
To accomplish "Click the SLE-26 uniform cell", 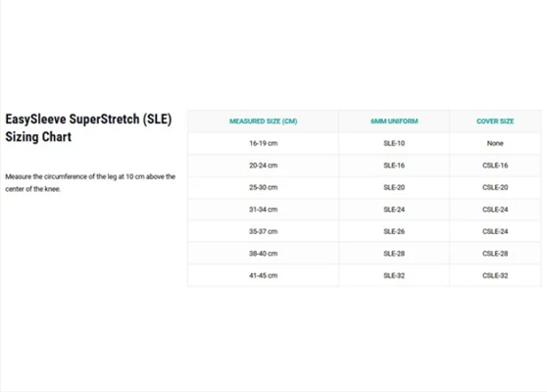I will pos(394,231).
